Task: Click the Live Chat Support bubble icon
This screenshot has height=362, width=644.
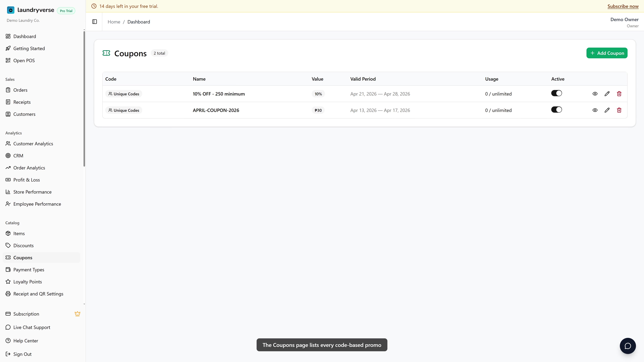Action: tap(8, 327)
